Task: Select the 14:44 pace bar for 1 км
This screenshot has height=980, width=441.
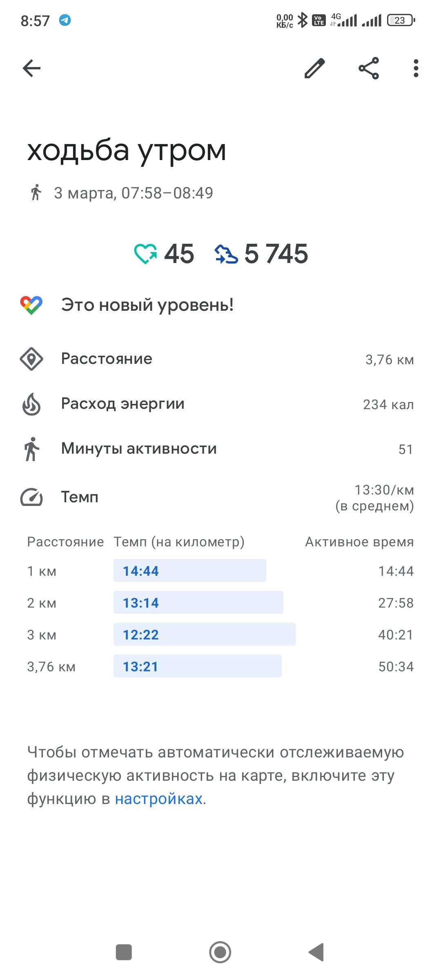Action: (190, 570)
